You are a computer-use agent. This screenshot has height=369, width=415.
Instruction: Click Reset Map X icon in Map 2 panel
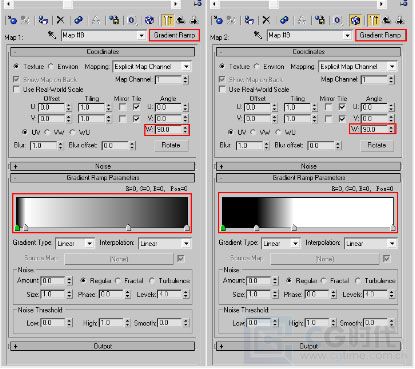tap(266, 21)
